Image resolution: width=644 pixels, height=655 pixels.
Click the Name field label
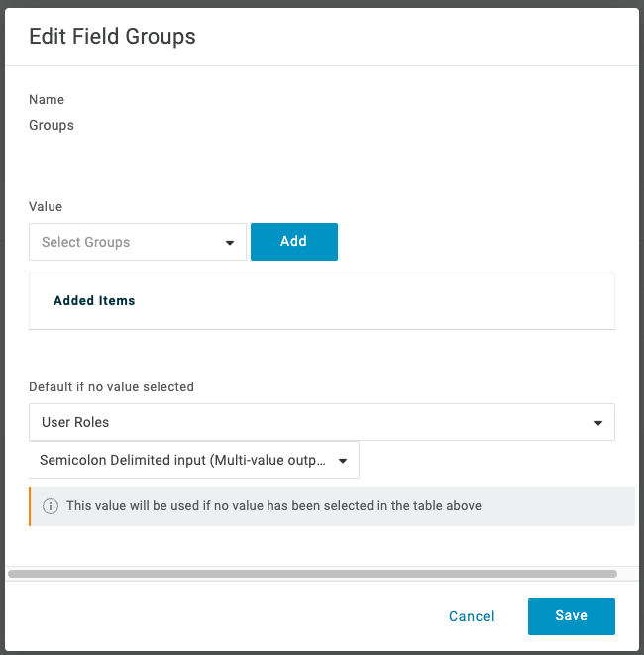(x=47, y=100)
